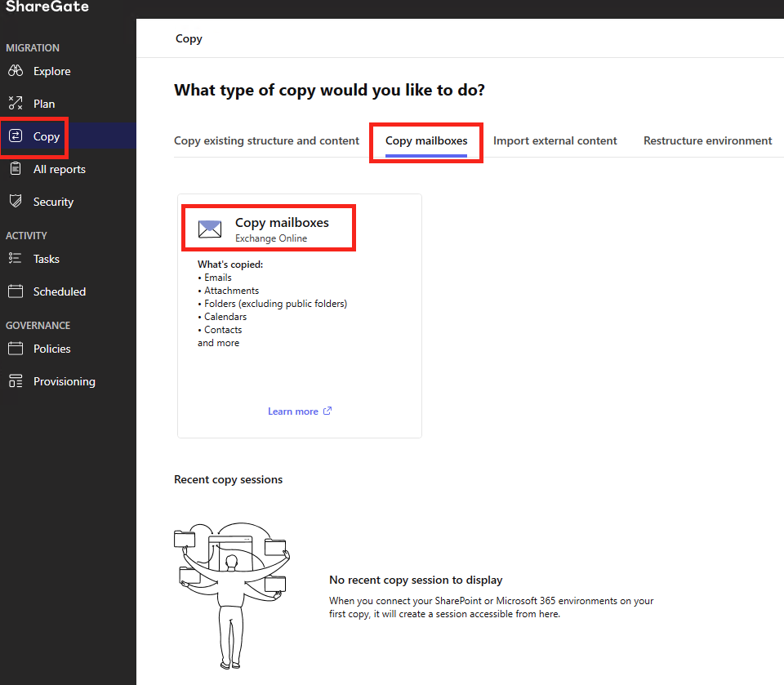Click the Copy arrows icon in sidebar
Image resolution: width=784 pixels, height=685 pixels.
16,136
